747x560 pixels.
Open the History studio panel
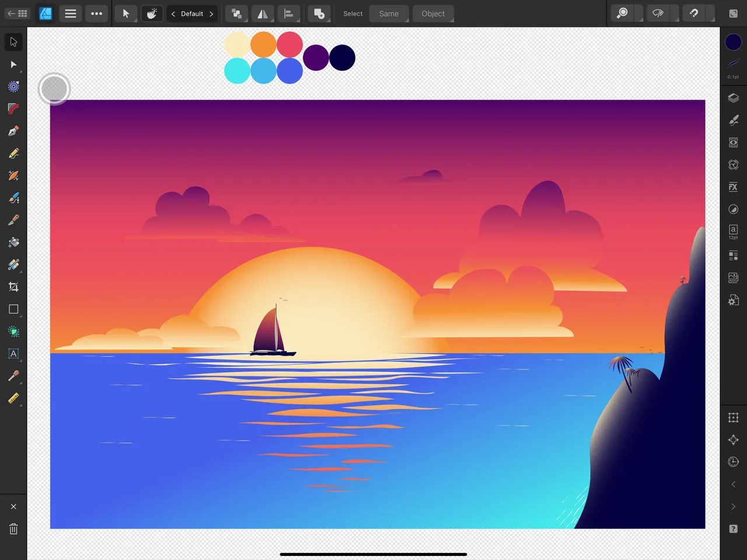[734, 462]
